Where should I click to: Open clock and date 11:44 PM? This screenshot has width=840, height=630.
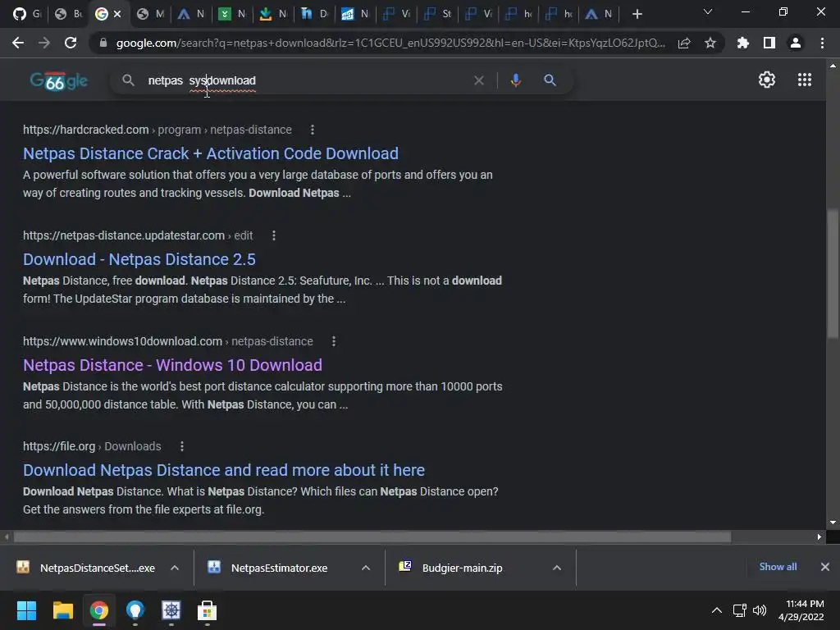click(801, 610)
